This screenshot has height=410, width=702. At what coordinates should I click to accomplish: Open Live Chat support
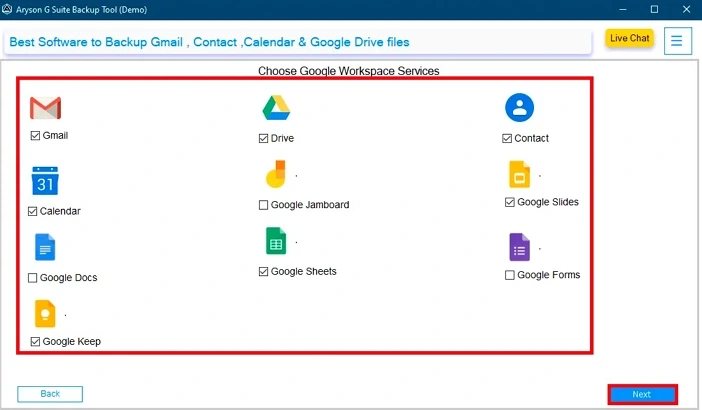630,39
